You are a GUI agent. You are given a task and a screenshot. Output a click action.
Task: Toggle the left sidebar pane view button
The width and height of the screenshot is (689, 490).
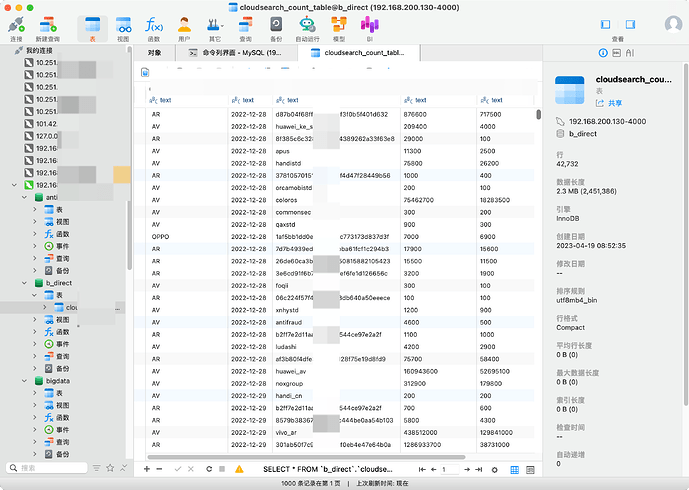pos(606,25)
